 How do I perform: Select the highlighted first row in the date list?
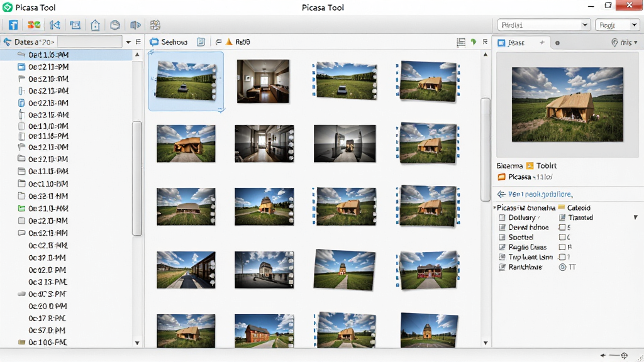pyautogui.click(x=66, y=55)
